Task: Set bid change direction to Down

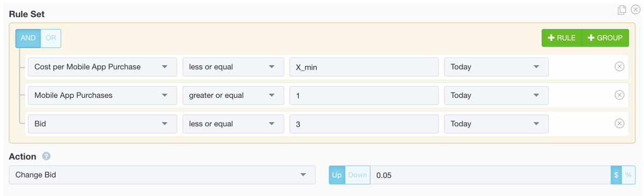Action: [x=357, y=175]
